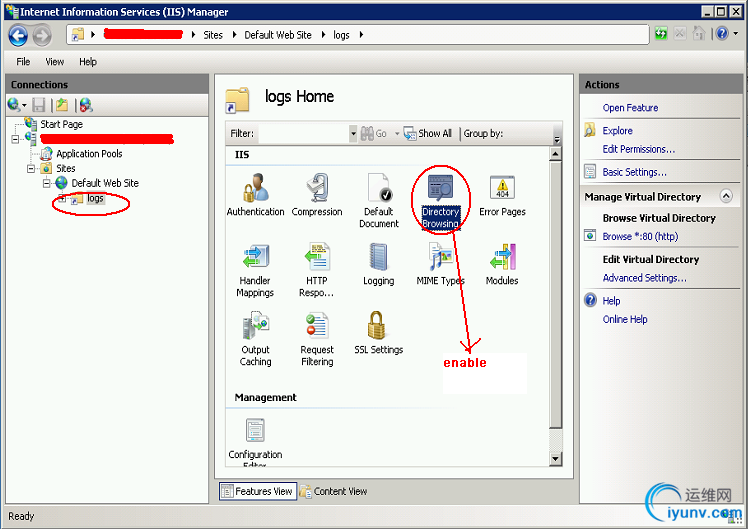Open the View menu
Screen dimensions: 748x529
54,62
